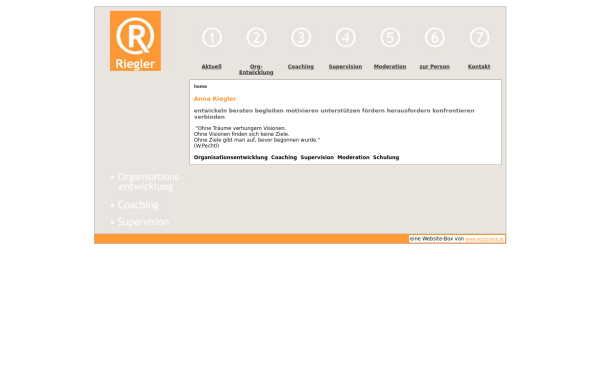600x375 pixels.
Task: Open the Moderation navigation link
Action: (x=390, y=67)
